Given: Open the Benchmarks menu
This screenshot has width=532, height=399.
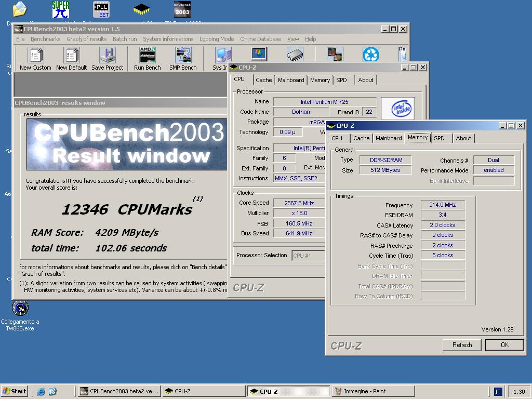Looking at the screenshot, I should (45, 39).
